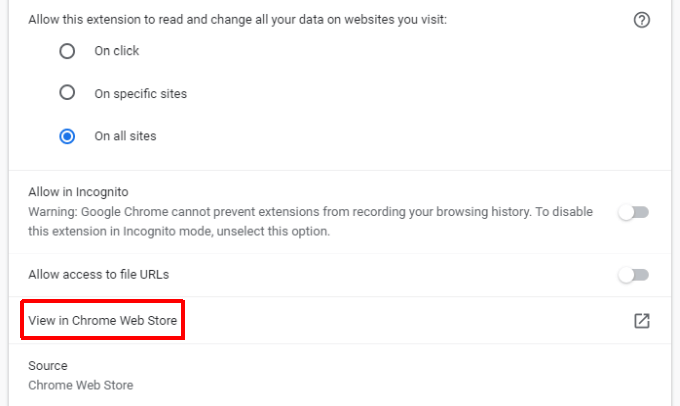This screenshot has width=680, height=406.
Task: Click the "On click" option label text
Action: coord(117,51)
